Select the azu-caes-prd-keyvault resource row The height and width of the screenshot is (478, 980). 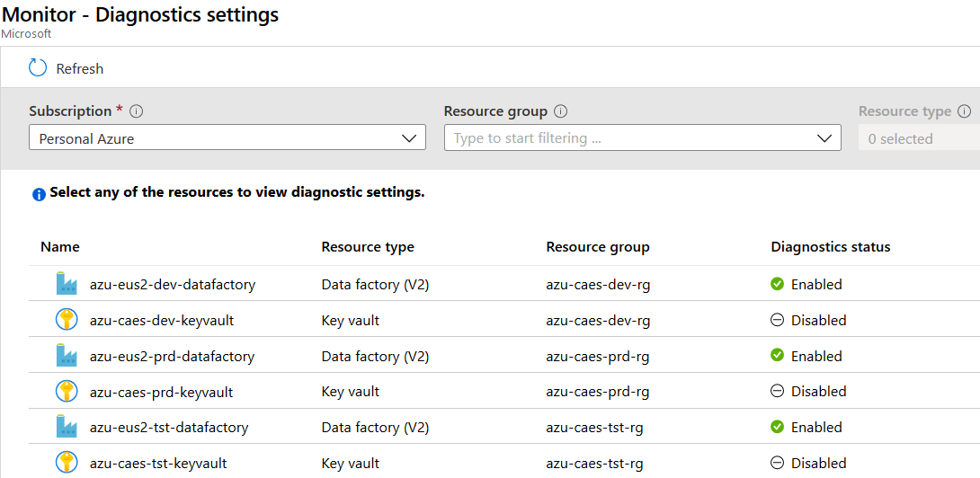point(162,392)
